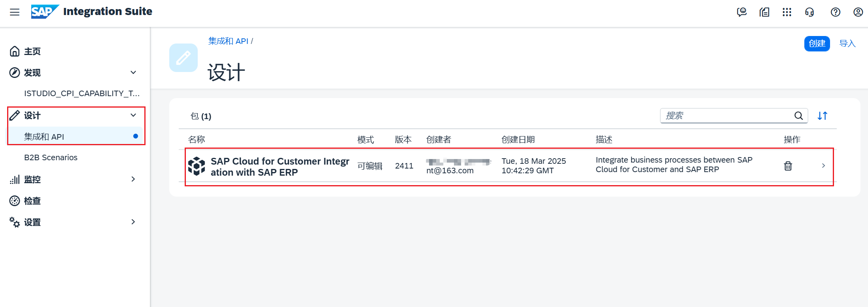Click the 设计 page heading
The image size is (868, 307).
click(226, 72)
